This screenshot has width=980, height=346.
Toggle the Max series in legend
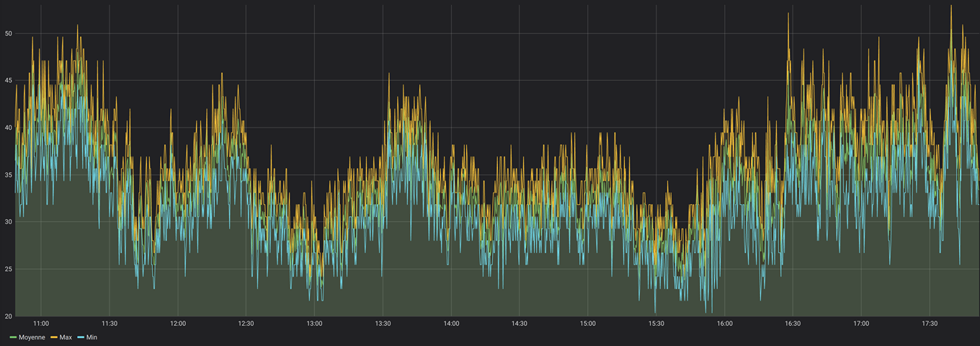pyautogui.click(x=66, y=337)
